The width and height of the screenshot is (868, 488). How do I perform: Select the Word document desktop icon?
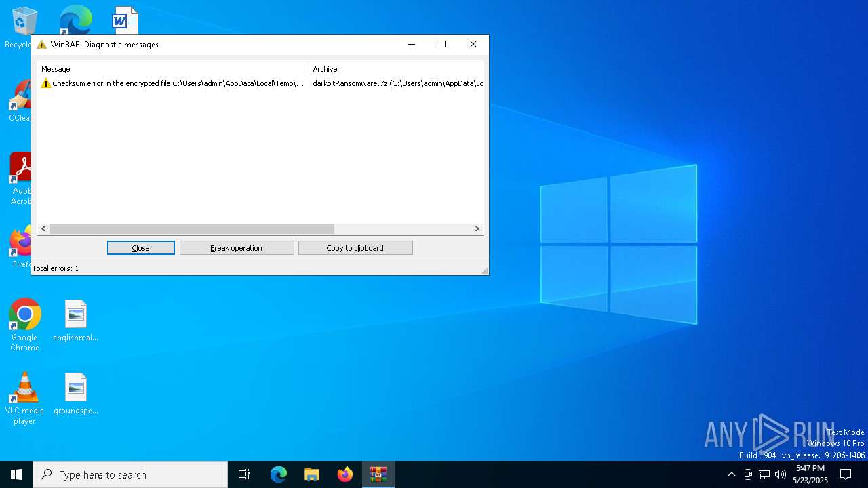point(125,20)
